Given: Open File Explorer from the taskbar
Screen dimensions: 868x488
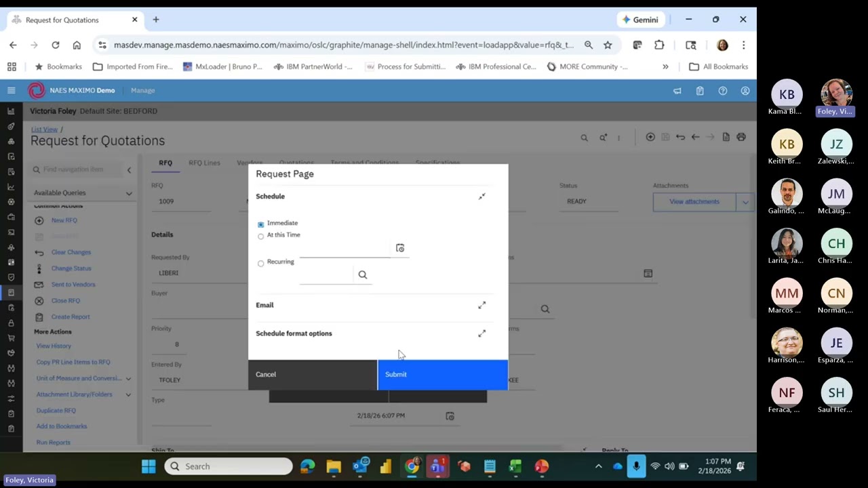Looking at the screenshot, I should coord(333,466).
